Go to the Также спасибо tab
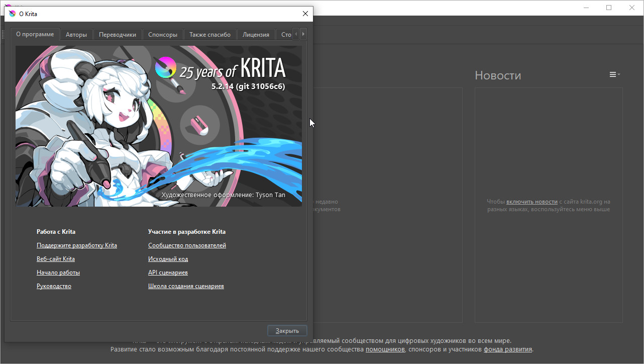 pyautogui.click(x=210, y=35)
